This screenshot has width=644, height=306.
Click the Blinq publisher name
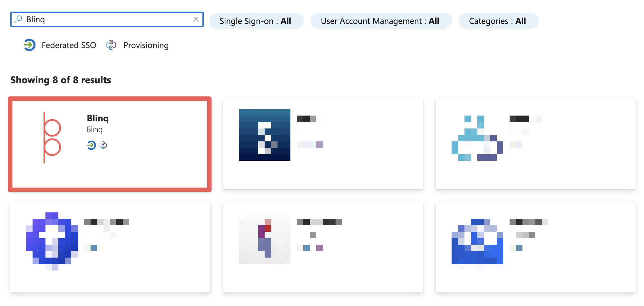tap(94, 129)
